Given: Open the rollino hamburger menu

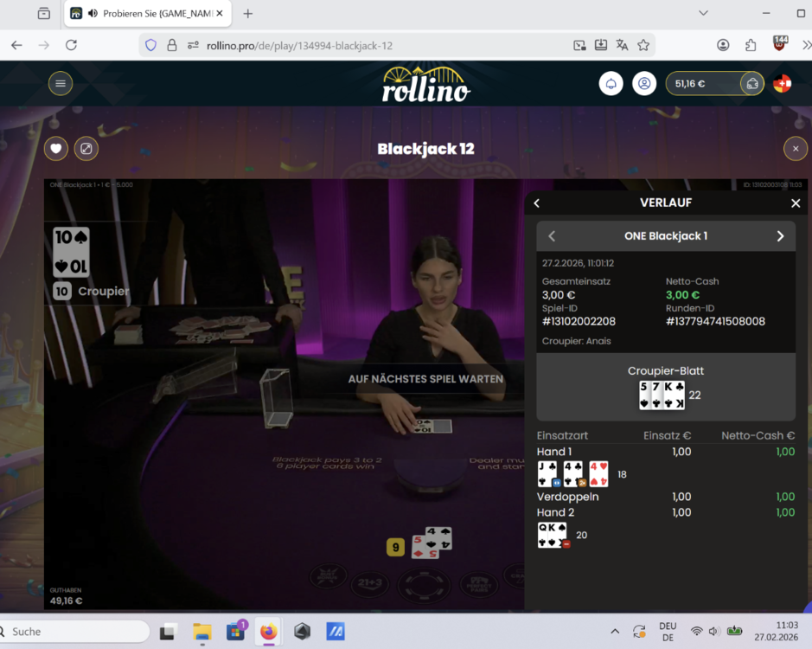Looking at the screenshot, I should 61,83.
